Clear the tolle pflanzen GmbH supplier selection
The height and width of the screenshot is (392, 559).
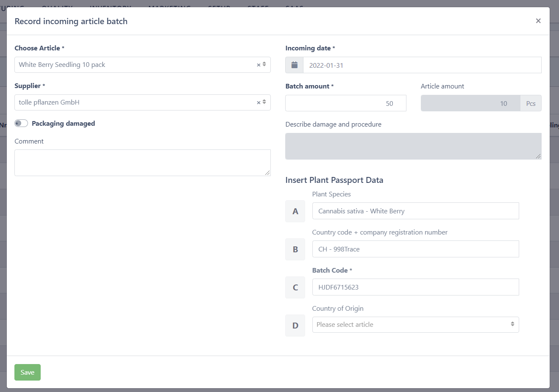(259, 102)
